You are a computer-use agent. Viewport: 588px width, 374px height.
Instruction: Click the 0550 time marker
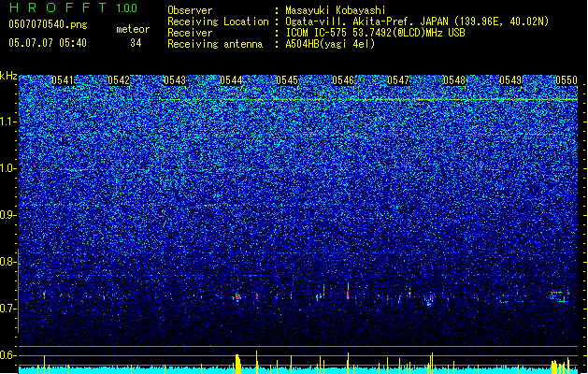point(566,80)
